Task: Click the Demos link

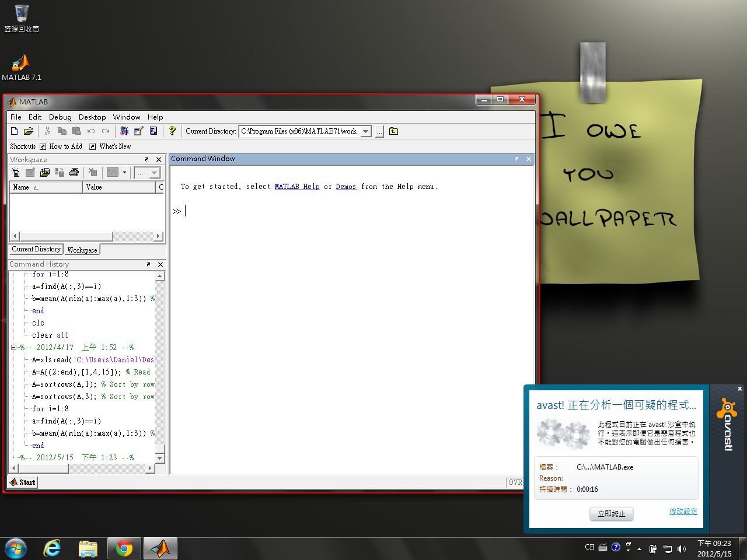Action: (x=346, y=187)
